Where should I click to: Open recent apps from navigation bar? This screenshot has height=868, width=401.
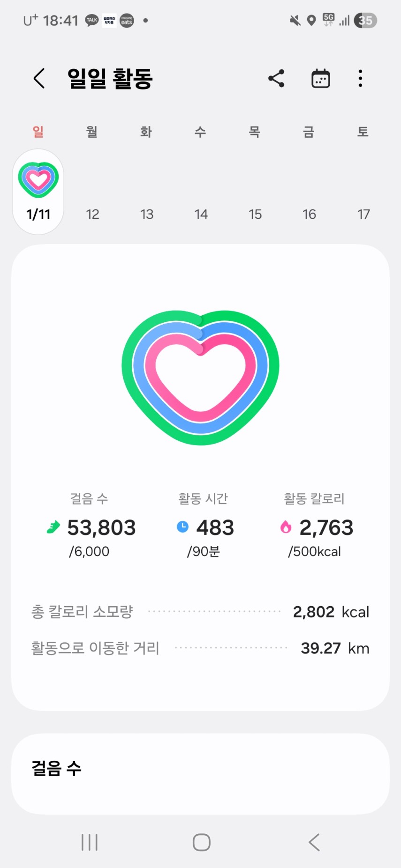[x=90, y=842]
